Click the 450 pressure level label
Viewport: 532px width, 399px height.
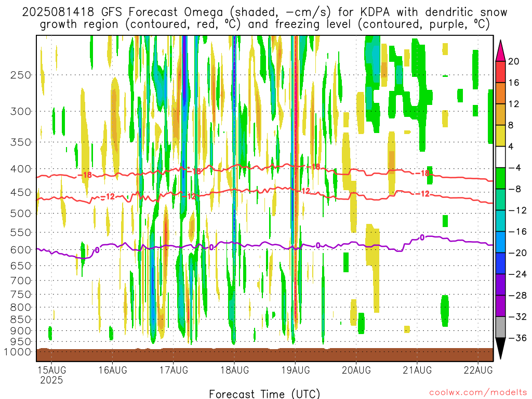[21, 192]
